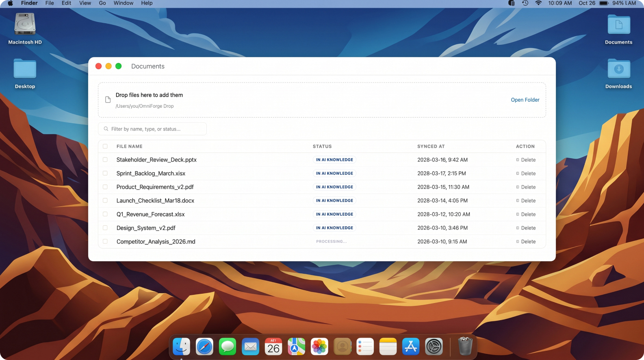Viewport: 644px width, 360px height.
Task: Open the Photos app in the dock
Action: pyautogui.click(x=319, y=347)
